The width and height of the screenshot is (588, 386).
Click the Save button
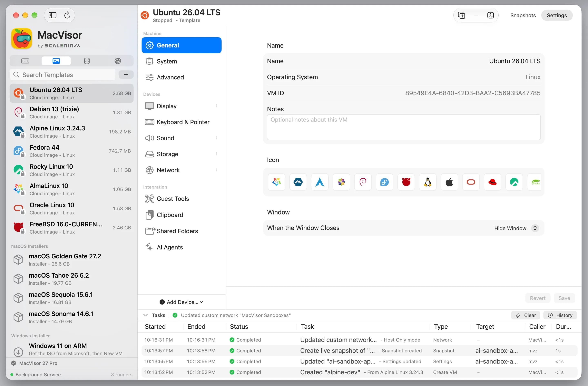click(564, 298)
